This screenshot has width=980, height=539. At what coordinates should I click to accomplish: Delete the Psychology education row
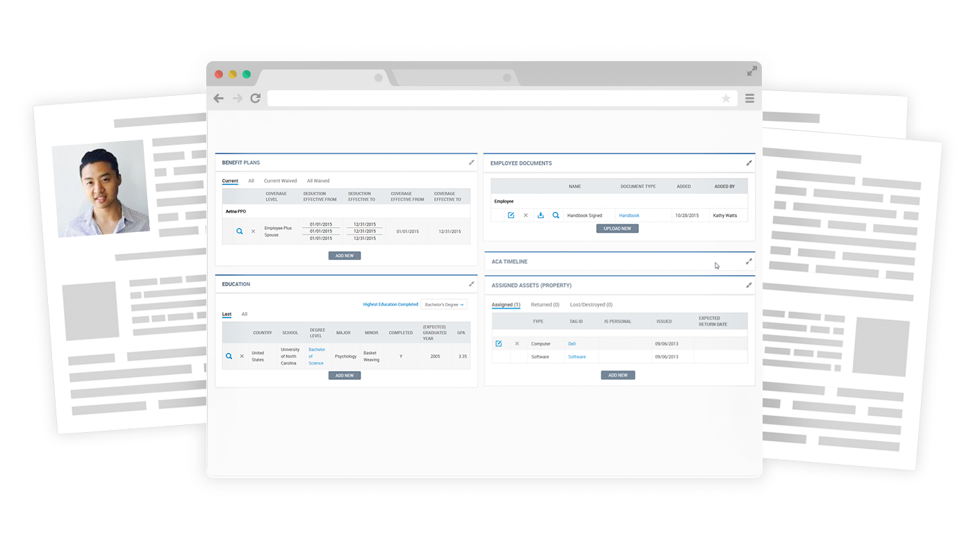(x=242, y=356)
